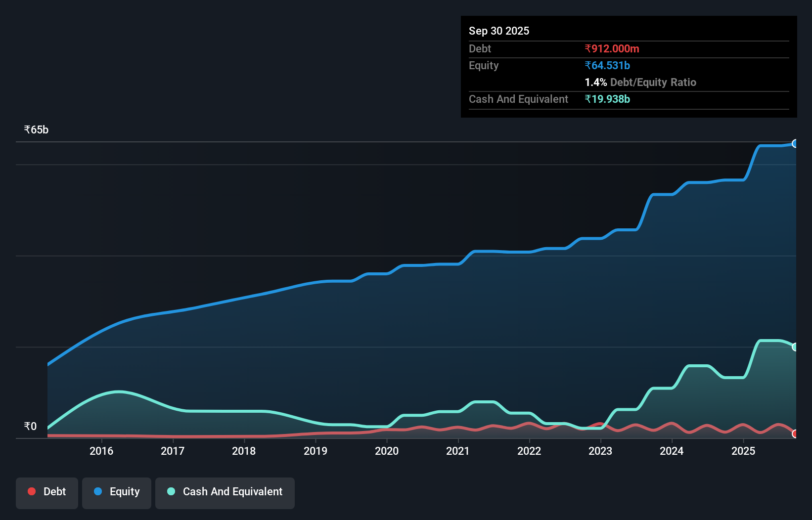812x520 pixels.
Task: Toggle the Debt series visibility
Action: click(x=47, y=492)
